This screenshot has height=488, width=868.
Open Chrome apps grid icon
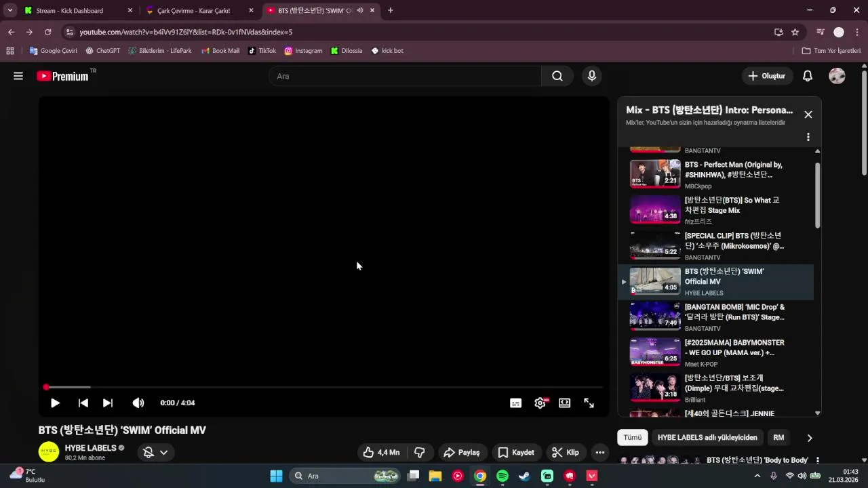[x=10, y=51]
